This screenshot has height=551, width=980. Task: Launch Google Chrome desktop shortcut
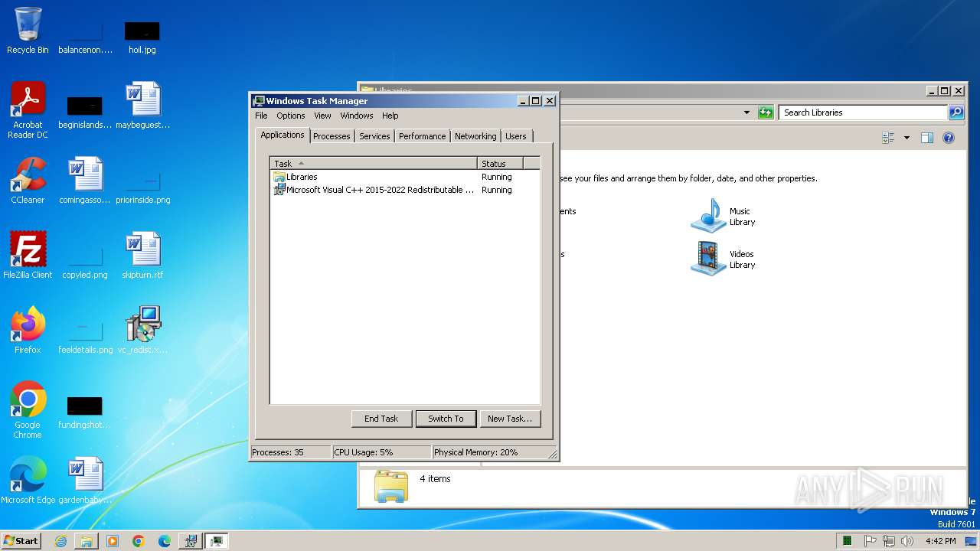pos(28,410)
